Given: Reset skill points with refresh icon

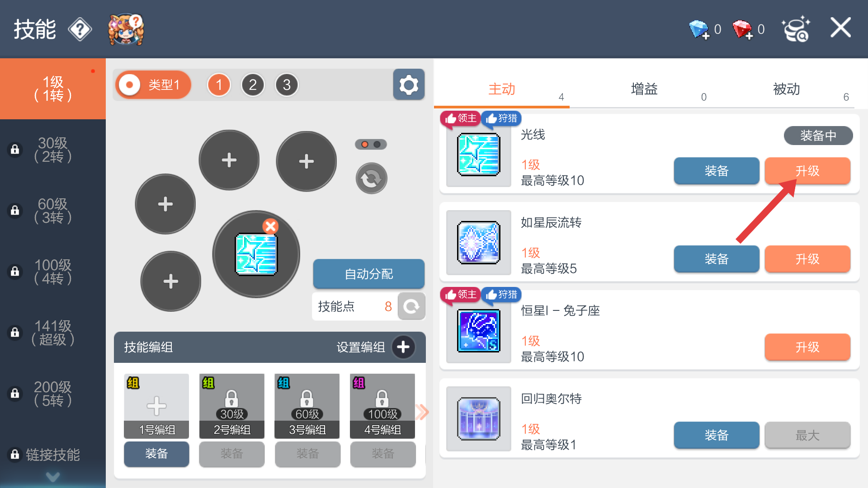Looking at the screenshot, I should tap(411, 306).
